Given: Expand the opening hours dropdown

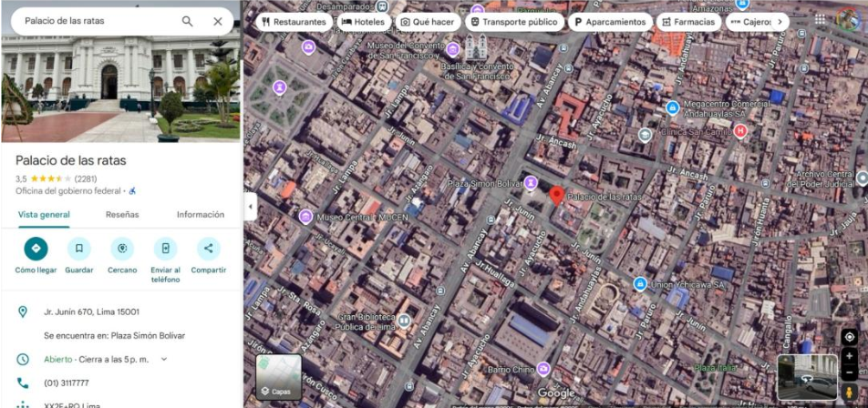Looking at the screenshot, I should (x=164, y=359).
